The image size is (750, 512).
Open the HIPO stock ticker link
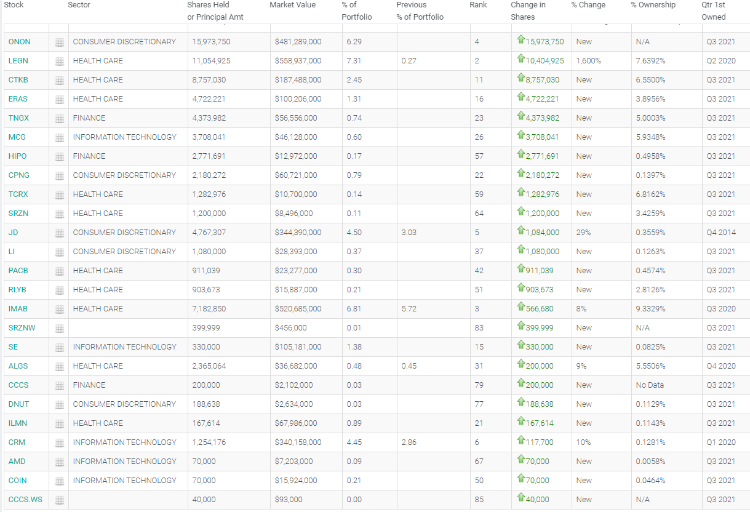pos(17,156)
